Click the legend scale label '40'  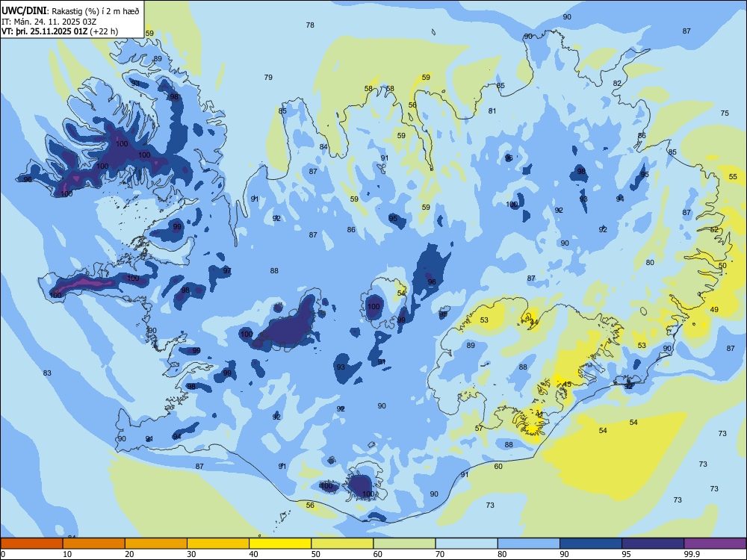254,554
